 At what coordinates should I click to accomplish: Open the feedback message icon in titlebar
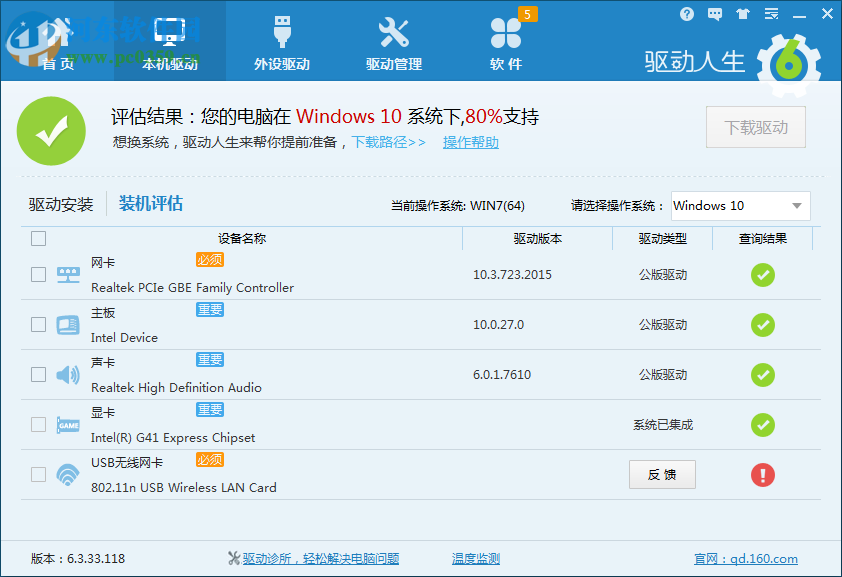coord(714,14)
